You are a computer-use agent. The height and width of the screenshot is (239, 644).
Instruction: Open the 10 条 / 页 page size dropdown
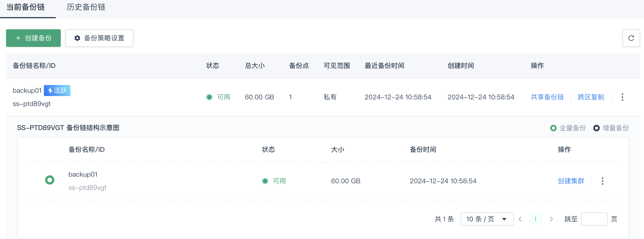click(x=487, y=219)
